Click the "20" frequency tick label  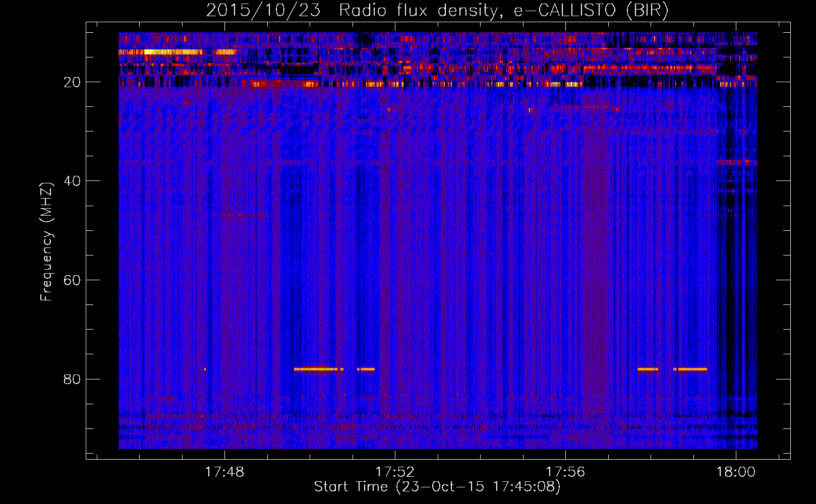pyautogui.click(x=72, y=82)
